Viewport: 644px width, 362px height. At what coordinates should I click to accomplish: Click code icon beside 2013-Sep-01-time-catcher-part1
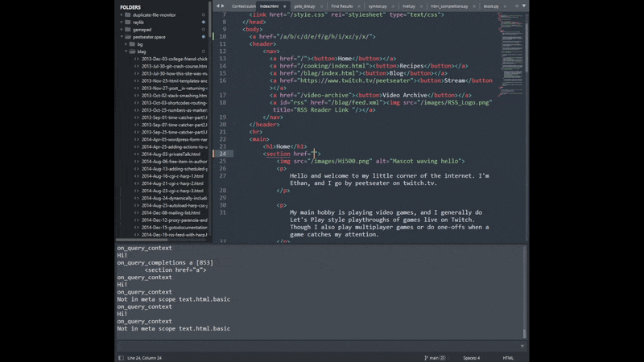[136, 117]
